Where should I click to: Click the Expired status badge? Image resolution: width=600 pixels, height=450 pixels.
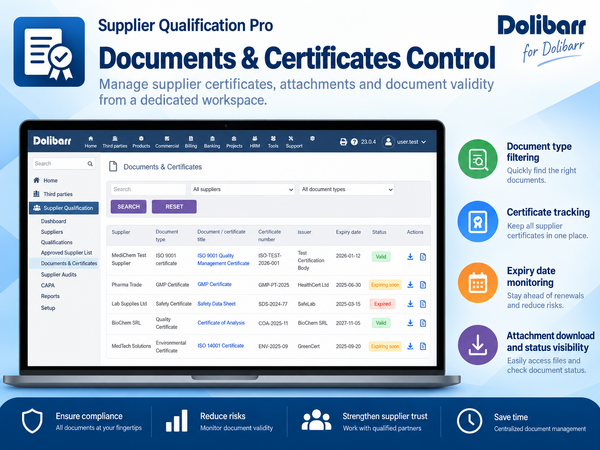click(x=382, y=304)
